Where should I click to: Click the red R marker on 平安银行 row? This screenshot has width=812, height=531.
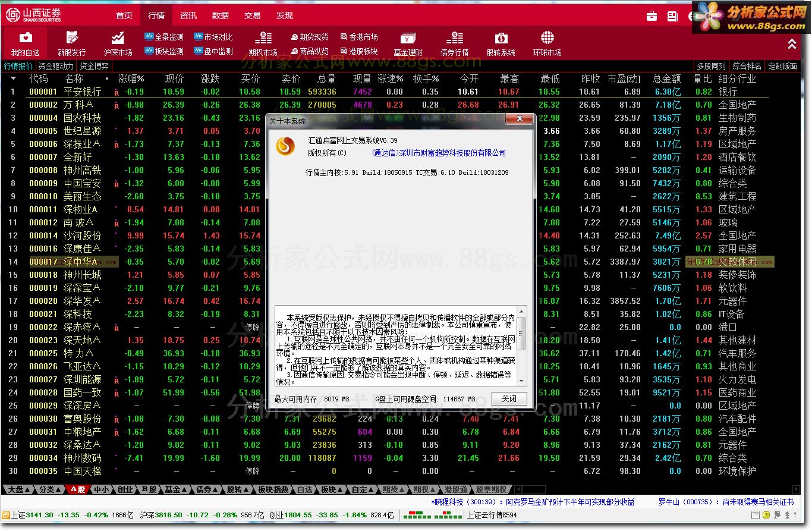[117, 92]
